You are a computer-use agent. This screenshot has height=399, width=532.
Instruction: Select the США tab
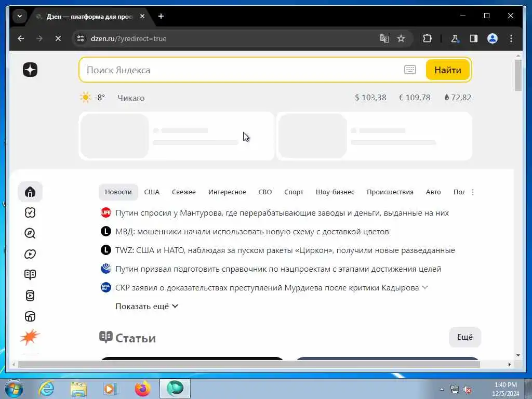[152, 192]
